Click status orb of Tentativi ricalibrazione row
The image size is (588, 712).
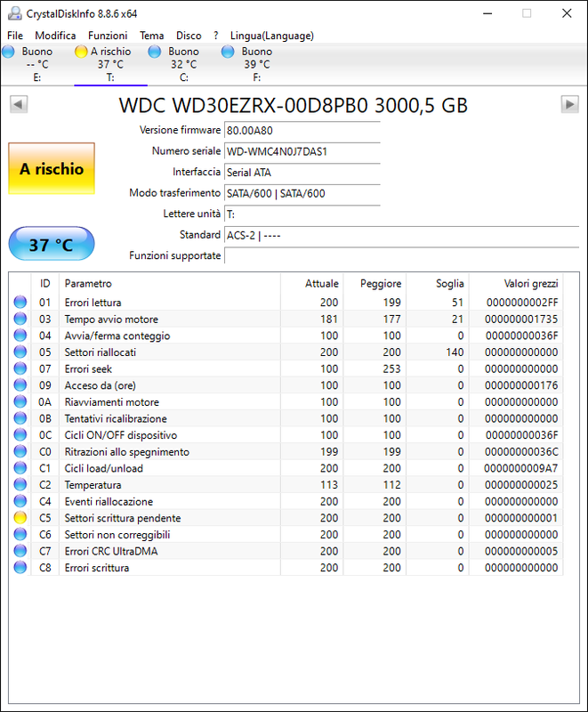tap(20, 418)
